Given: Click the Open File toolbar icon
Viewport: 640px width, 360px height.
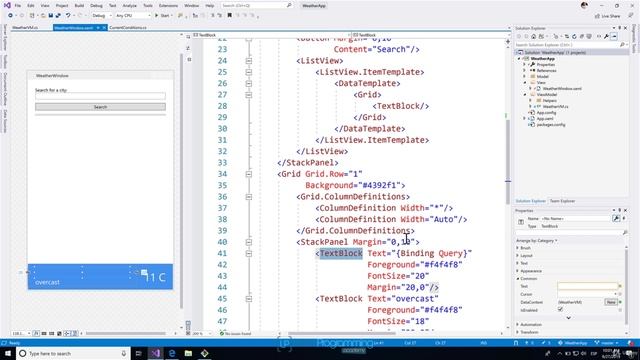Looking at the screenshot, I should tap(43, 16).
